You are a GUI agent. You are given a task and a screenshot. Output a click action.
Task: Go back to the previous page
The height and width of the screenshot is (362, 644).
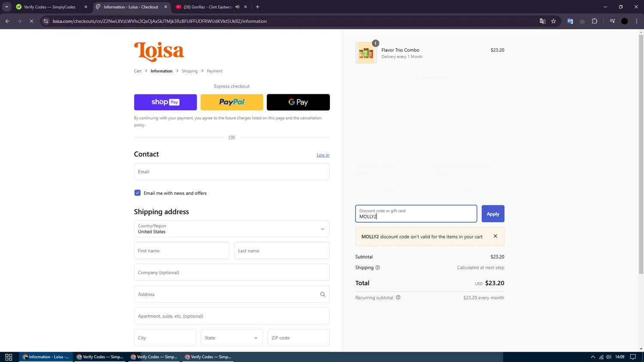(x=7, y=21)
